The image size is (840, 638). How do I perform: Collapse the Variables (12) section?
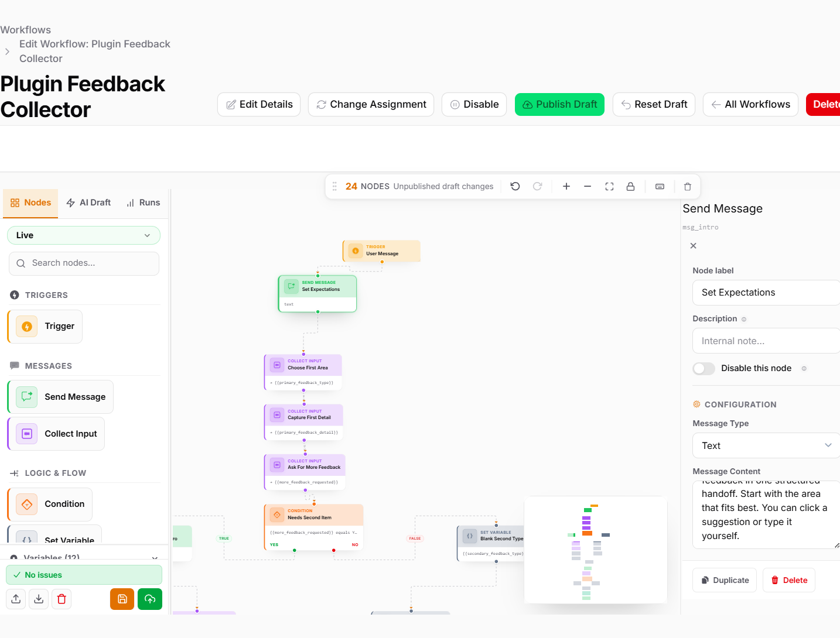(154, 558)
